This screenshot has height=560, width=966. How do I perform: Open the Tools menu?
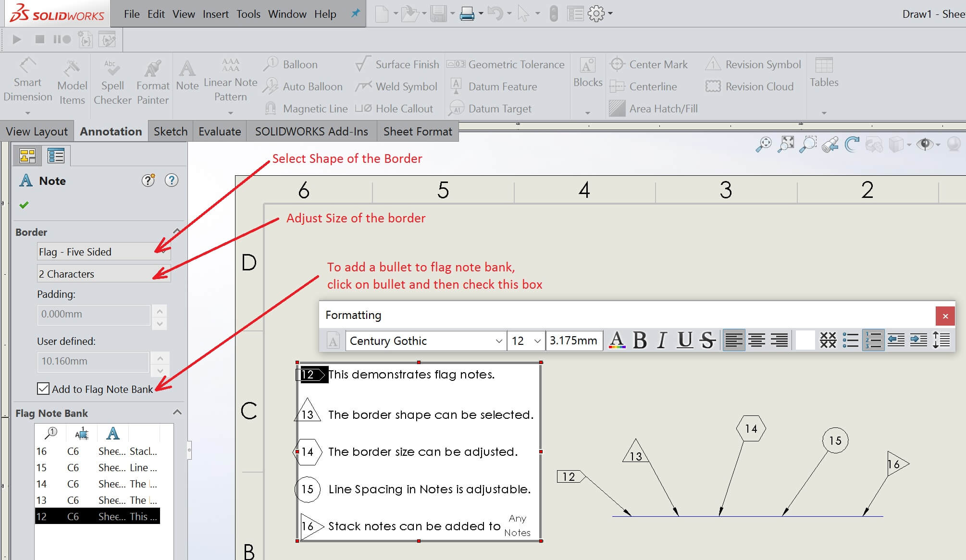248,14
